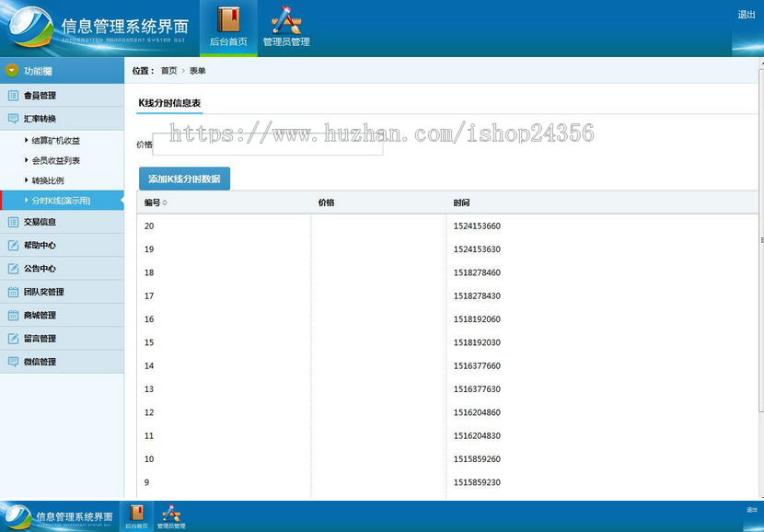
Task: Open the 团队奖管理 menu
Action: coord(62,292)
